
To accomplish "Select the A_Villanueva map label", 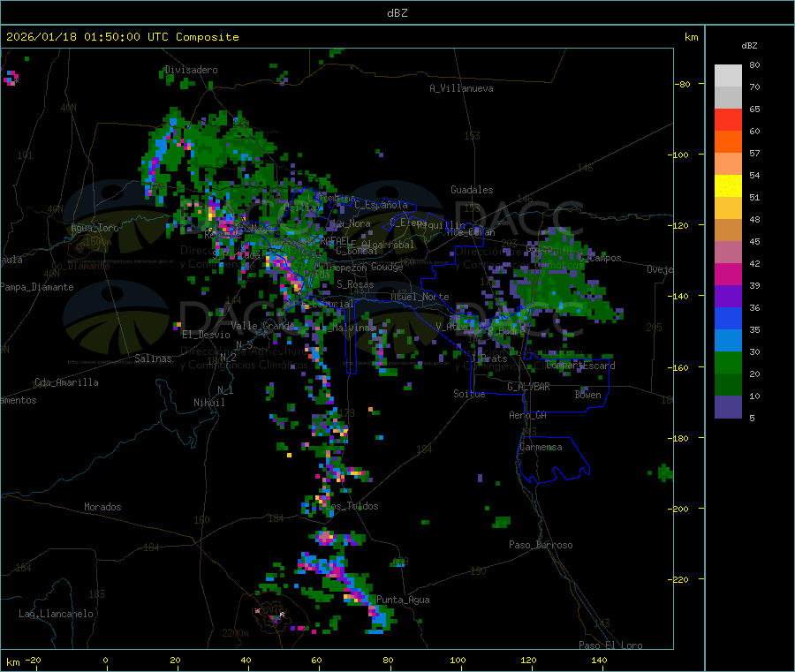I will [461, 88].
